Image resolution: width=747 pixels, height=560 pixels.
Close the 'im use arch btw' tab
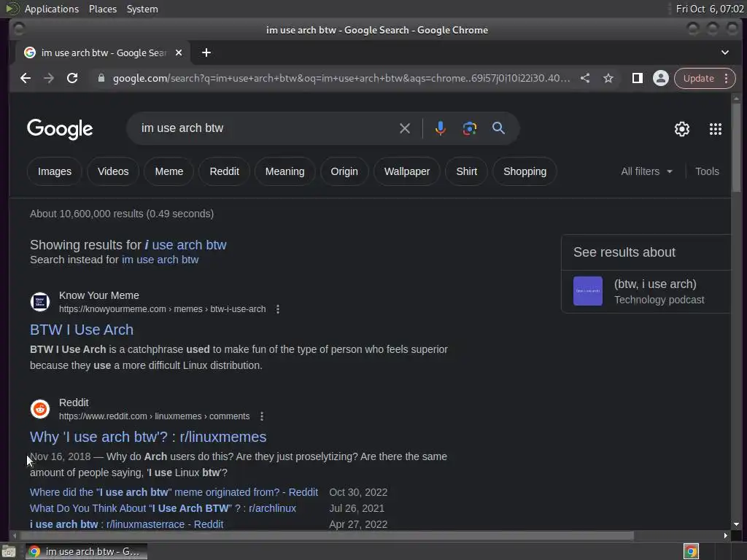click(179, 52)
